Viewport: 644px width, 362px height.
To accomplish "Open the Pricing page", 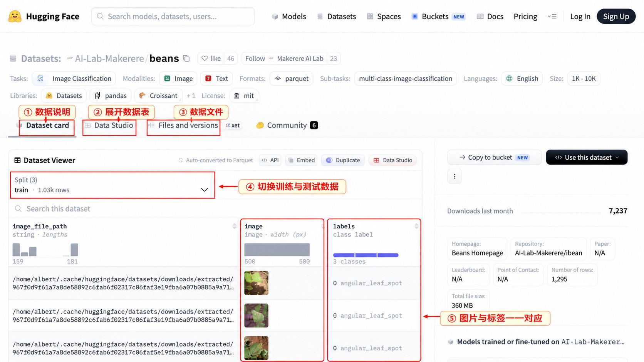I will point(525,17).
